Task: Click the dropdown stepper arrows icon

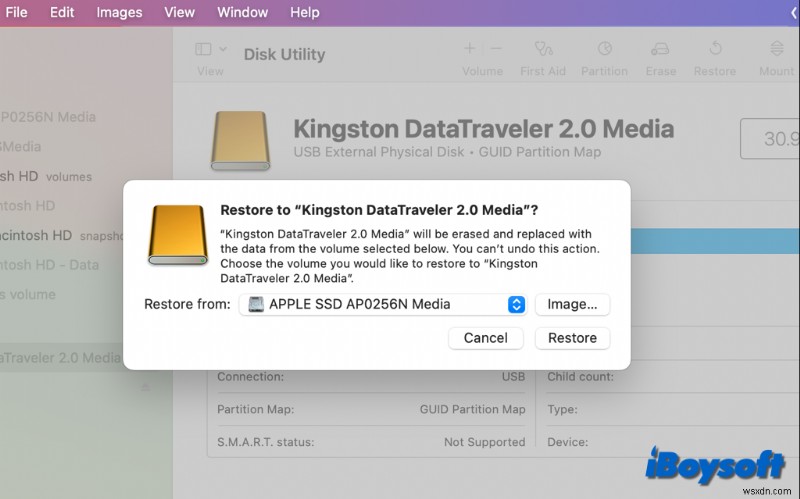Action: pos(516,305)
